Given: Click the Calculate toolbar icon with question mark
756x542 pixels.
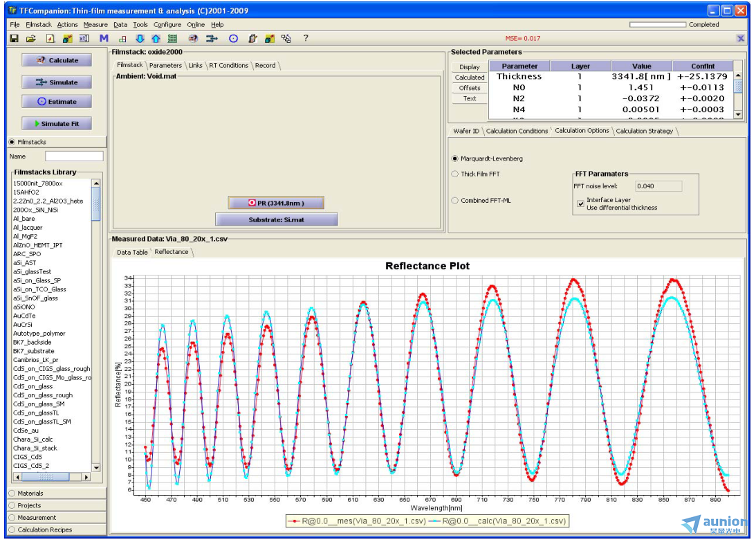Looking at the screenshot, I should [x=194, y=39].
